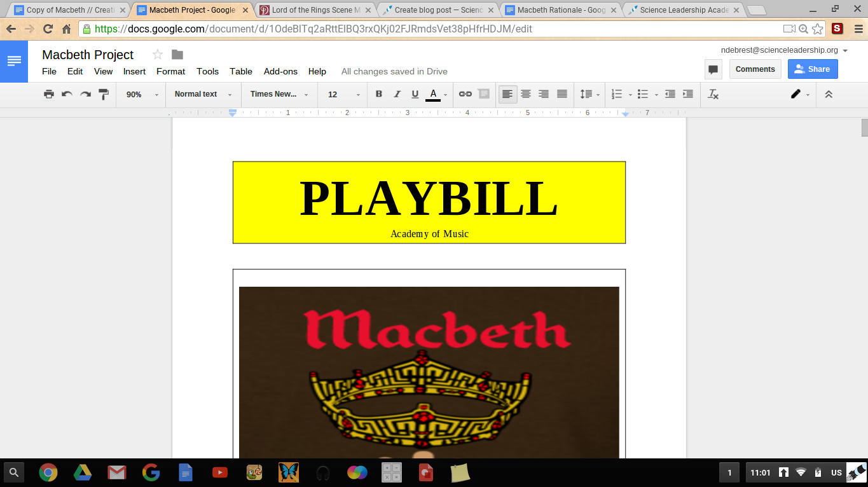Screen dimensions: 868x487
Task: Open the 90% zoom dropdown
Action: tap(141, 94)
